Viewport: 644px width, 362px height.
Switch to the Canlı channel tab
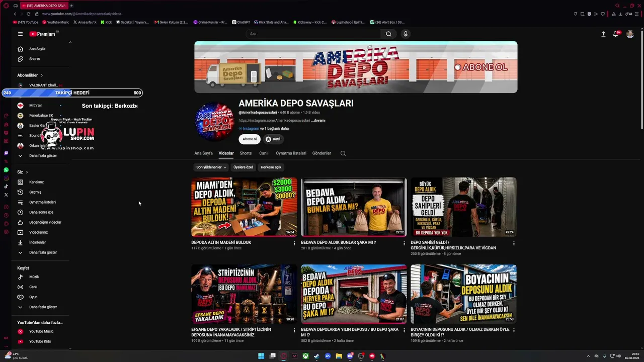(264, 153)
